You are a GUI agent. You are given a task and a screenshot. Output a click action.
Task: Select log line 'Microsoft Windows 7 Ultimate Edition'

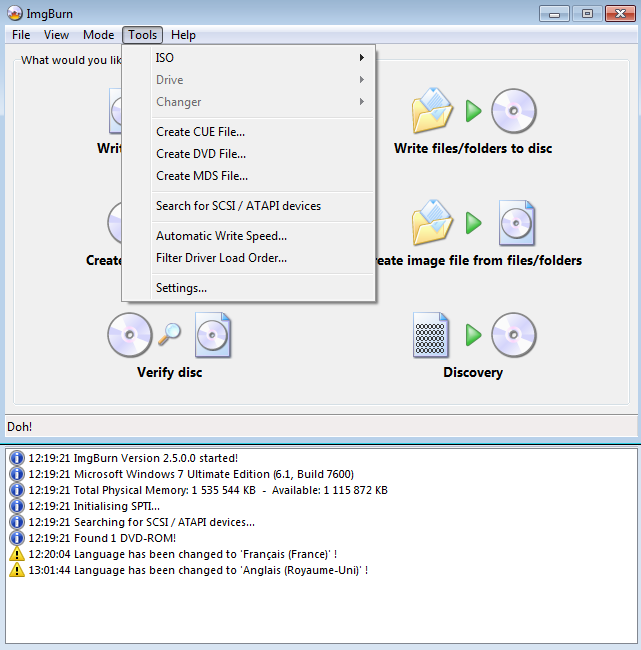point(191,474)
